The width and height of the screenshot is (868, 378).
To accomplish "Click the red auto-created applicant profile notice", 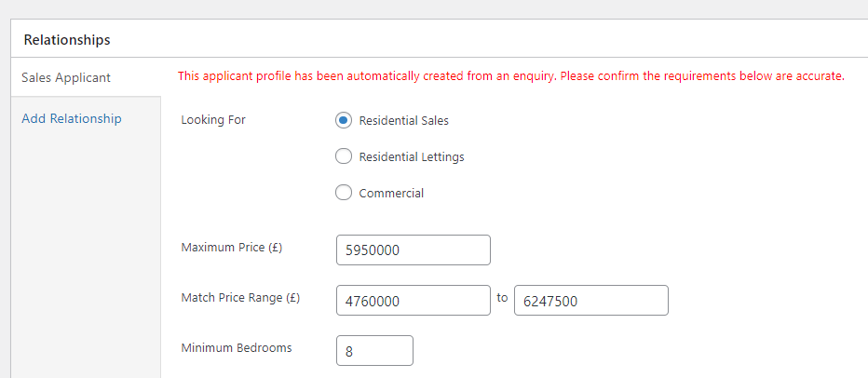I will tap(511, 76).
